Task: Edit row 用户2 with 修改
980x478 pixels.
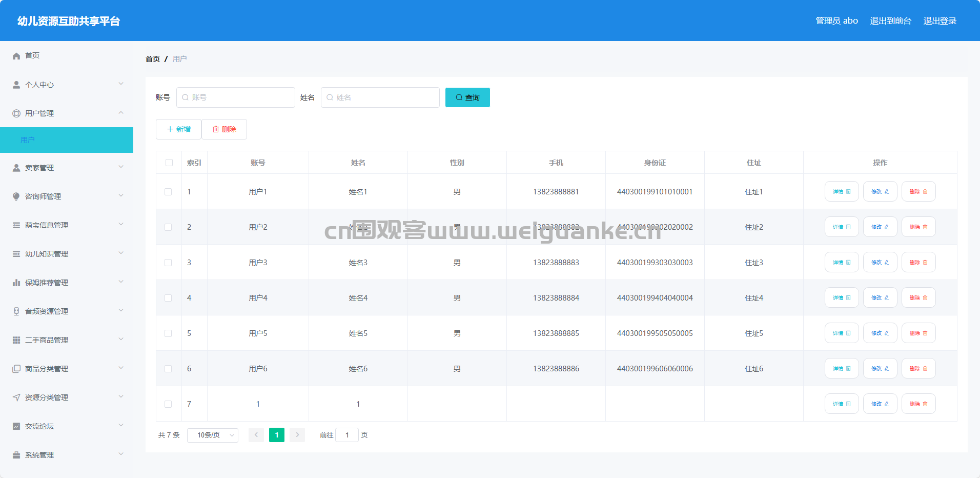Action: [x=880, y=227]
